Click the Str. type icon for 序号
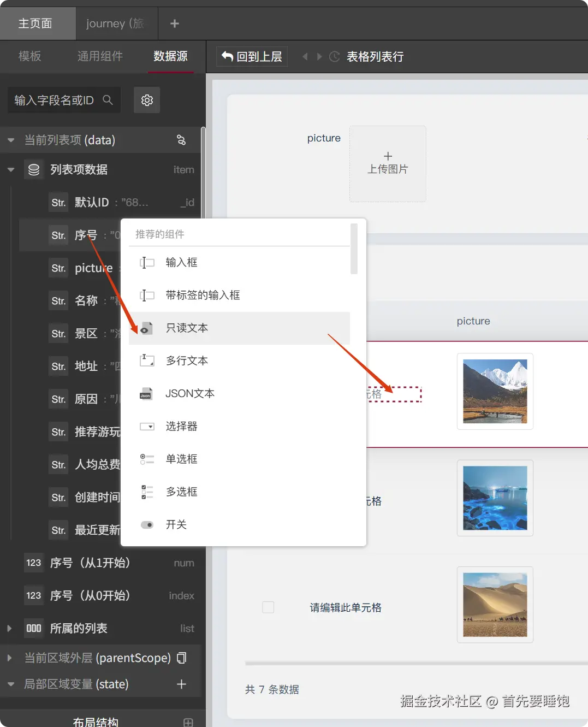 click(58, 235)
